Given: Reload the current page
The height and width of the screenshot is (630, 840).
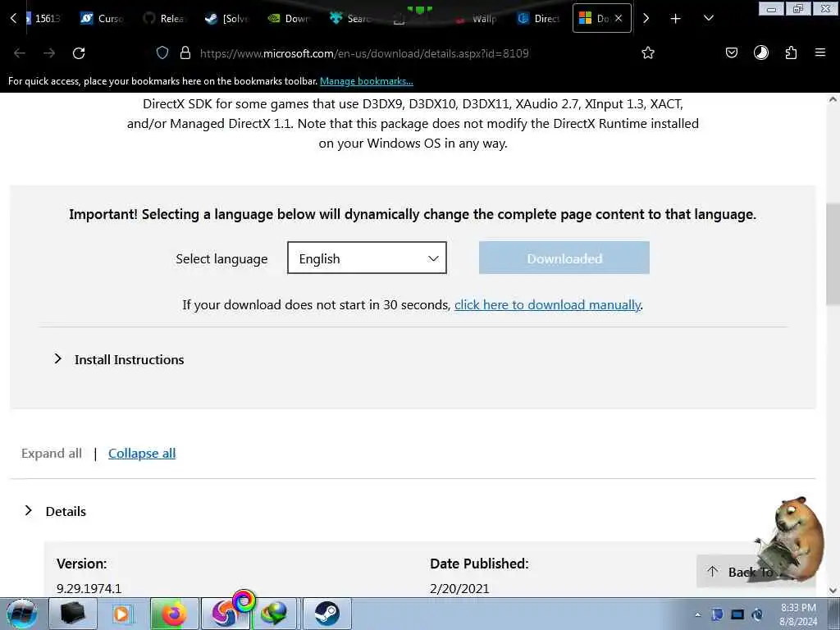Looking at the screenshot, I should (79, 53).
